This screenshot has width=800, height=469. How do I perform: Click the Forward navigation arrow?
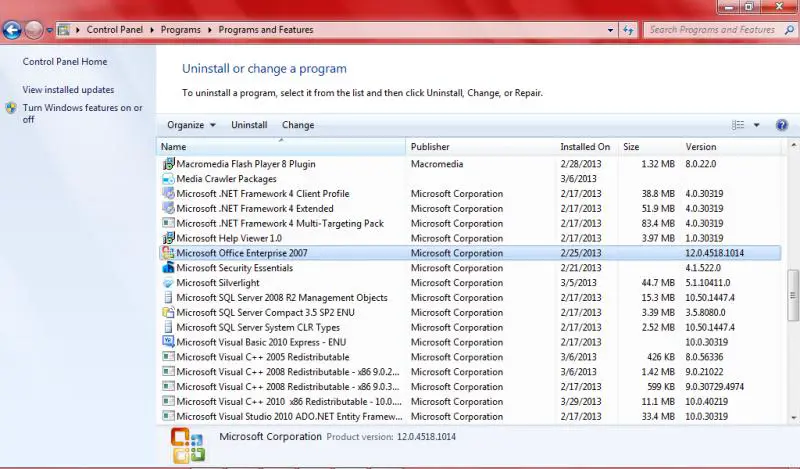tap(34, 30)
